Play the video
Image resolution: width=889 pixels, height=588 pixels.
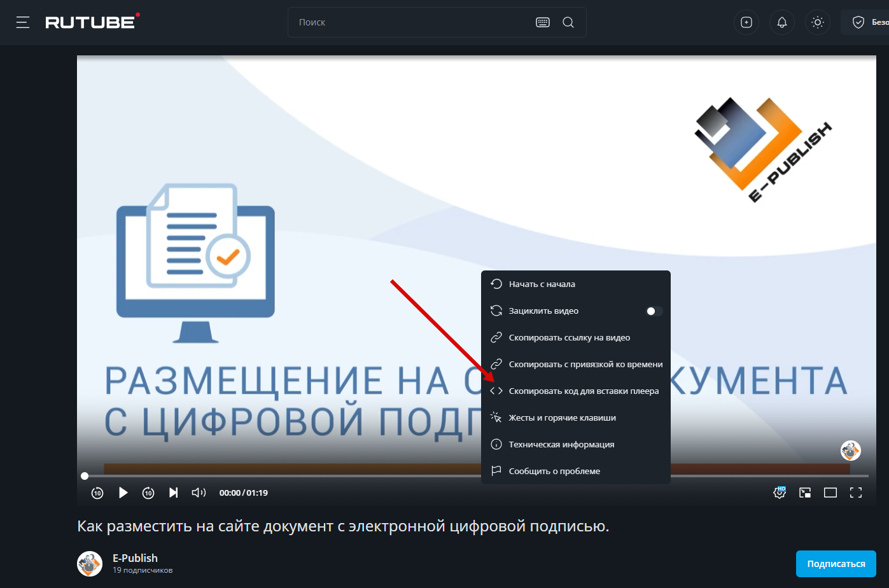pos(123,493)
